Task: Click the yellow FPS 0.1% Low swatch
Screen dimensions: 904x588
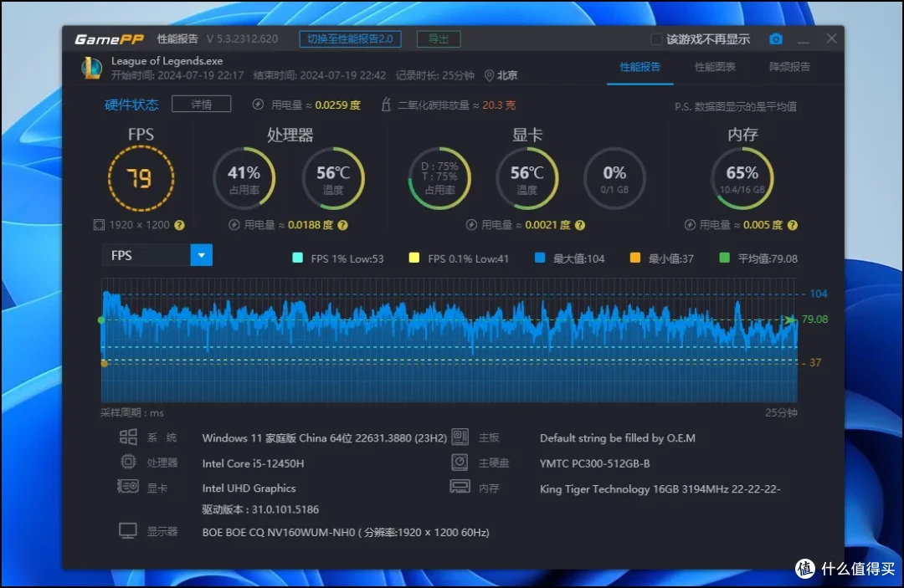Action: [x=414, y=258]
